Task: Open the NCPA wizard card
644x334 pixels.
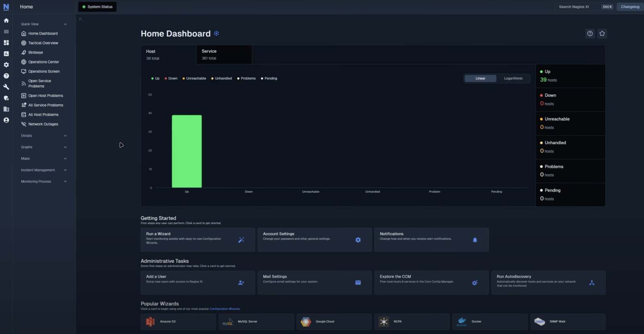Action: tap(412, 322)
